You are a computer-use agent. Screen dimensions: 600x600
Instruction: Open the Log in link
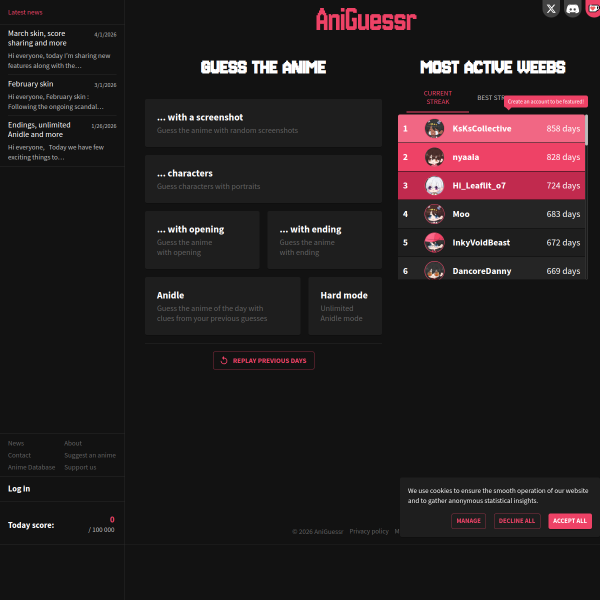19,488
